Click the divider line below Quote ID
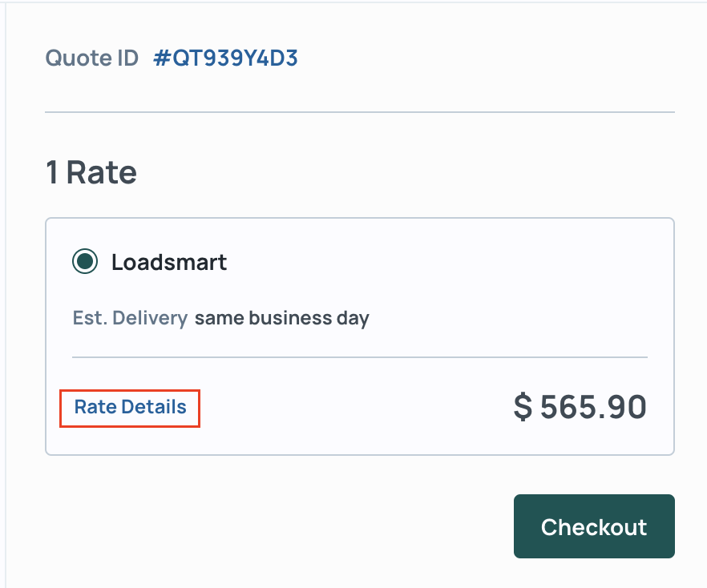 click(360, 111)
